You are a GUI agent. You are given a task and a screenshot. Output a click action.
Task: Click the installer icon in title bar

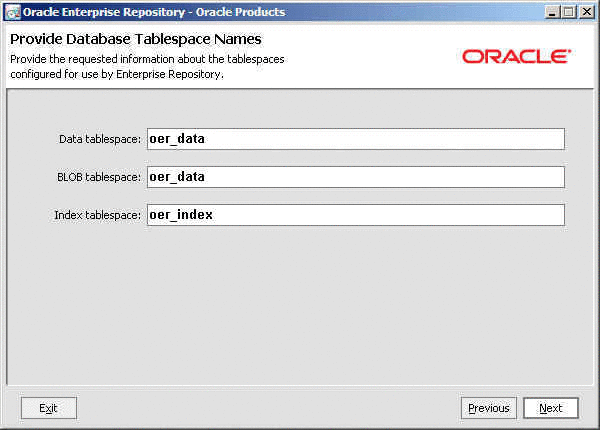(x=13, y=12)
